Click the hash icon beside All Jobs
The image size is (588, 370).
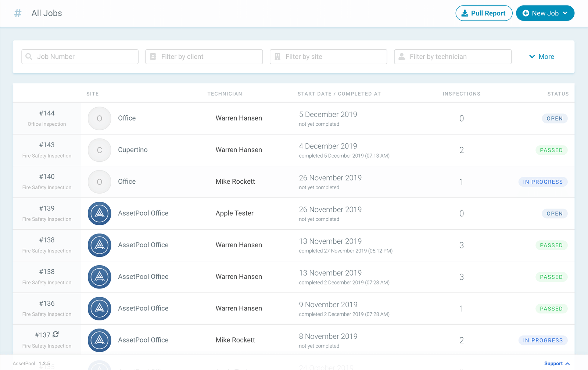pyautogui.click(x=18, y=13)
